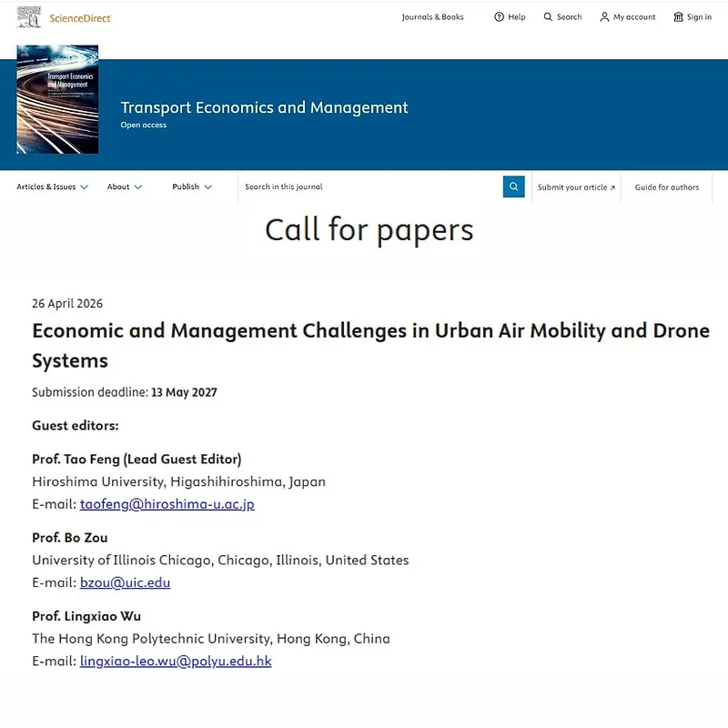Image resolution: width=728 pixels, height=728 pixels.
Task: Click University of Illinois Chicago affiliation text
Action: pos(220,560)
